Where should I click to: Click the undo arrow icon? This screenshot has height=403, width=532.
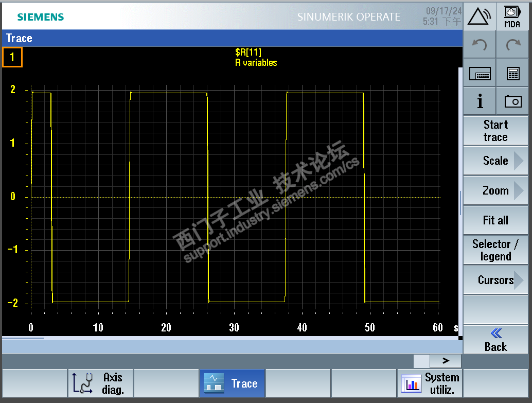480,44
